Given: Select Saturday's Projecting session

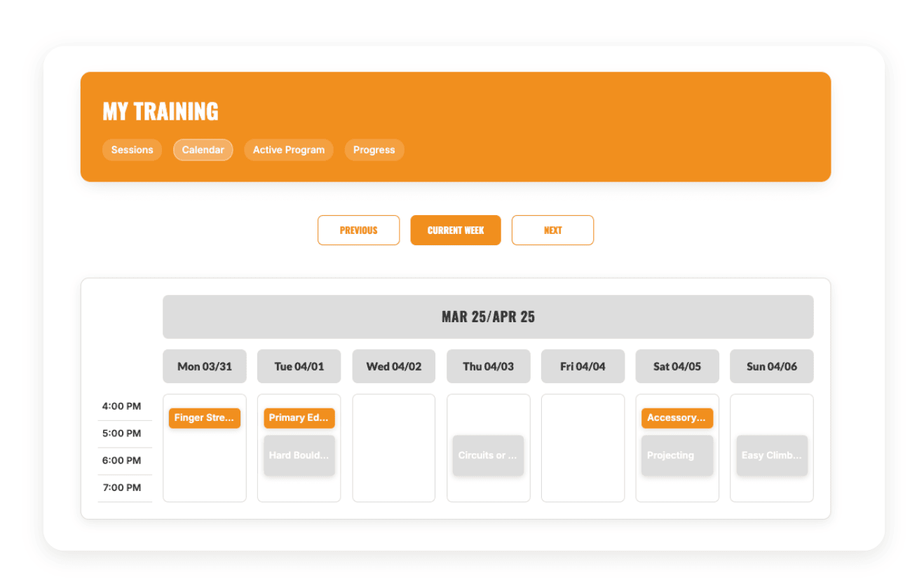Looking at the screenshot, I should coord(677,455).
